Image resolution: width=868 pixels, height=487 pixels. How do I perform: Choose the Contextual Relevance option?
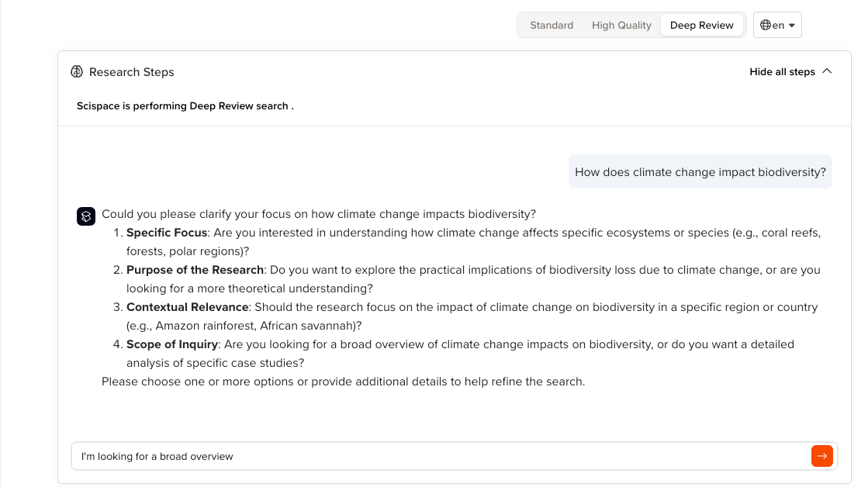tap(185, 306)
